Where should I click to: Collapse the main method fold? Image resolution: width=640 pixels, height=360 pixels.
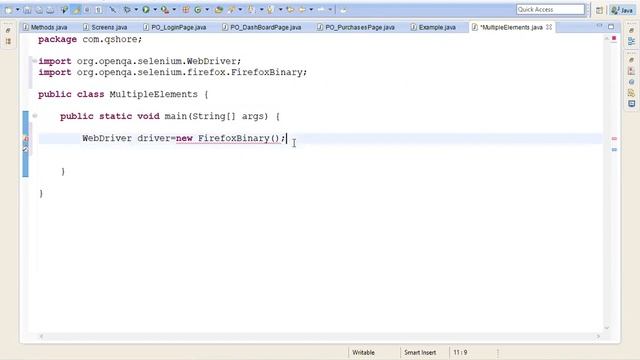[x=34, y=116]
